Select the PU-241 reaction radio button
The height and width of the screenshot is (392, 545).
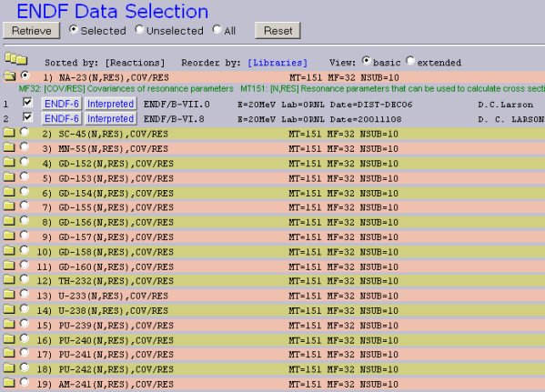coord(25,353)
